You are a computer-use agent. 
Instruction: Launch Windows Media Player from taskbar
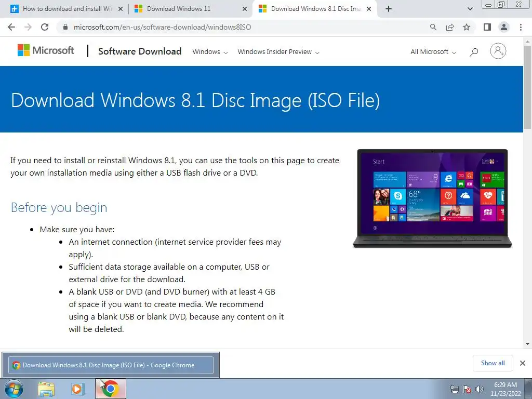coord(78,389)
